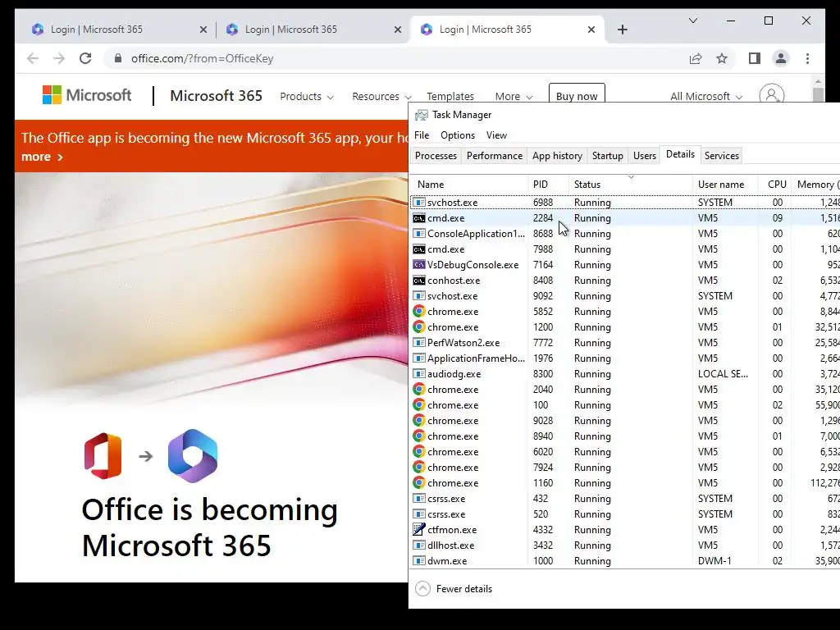Open the Templates link in the nav
This screenshot has width=840, height=630.
point(450,97)
